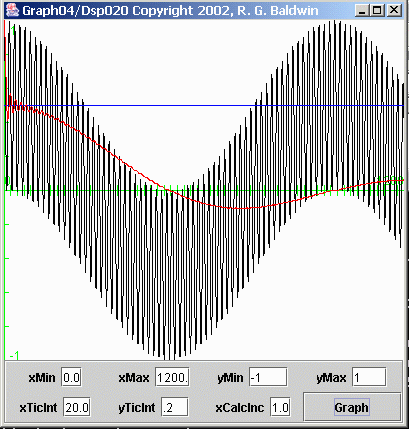409x429 pixels.
Task: Click the Java application icon in title bar
Action: point(12,10)
